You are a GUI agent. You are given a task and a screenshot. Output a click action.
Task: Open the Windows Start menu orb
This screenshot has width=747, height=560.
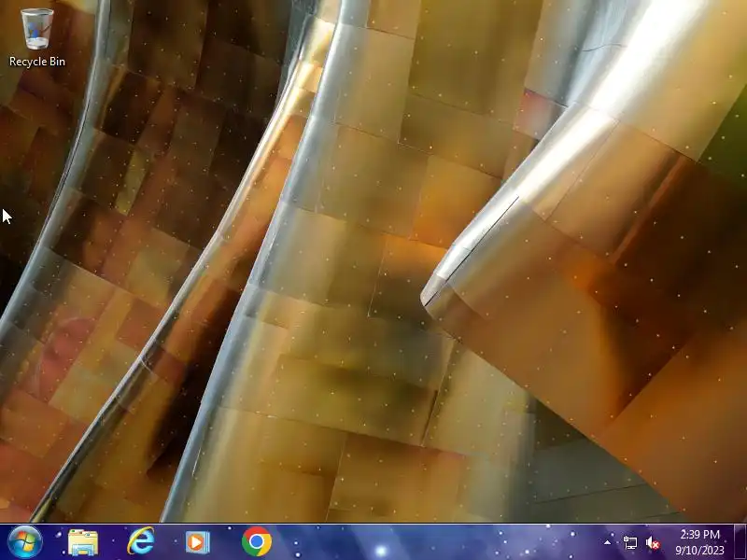click(x=24, y=542)
